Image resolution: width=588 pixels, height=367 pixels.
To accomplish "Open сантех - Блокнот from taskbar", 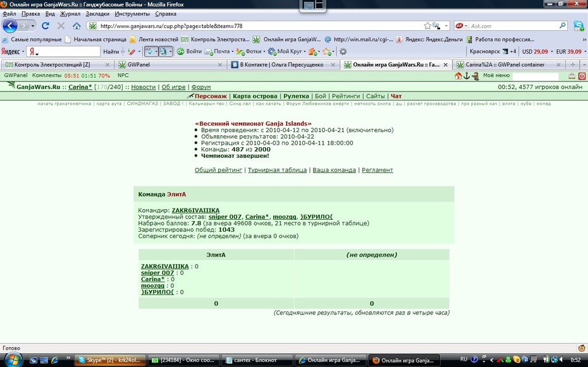I will 257,360.
